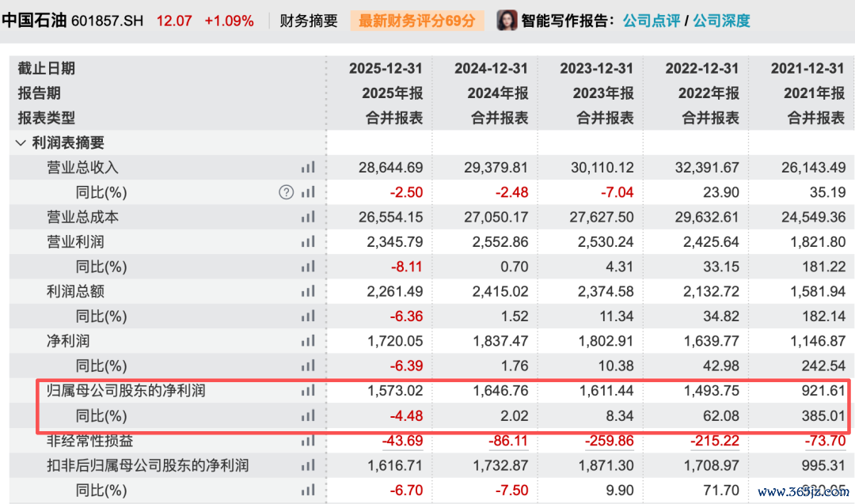This screenshot has height=504, width=855.
Task: Click total profit value 1,581.94
Action: click(818, 291)
